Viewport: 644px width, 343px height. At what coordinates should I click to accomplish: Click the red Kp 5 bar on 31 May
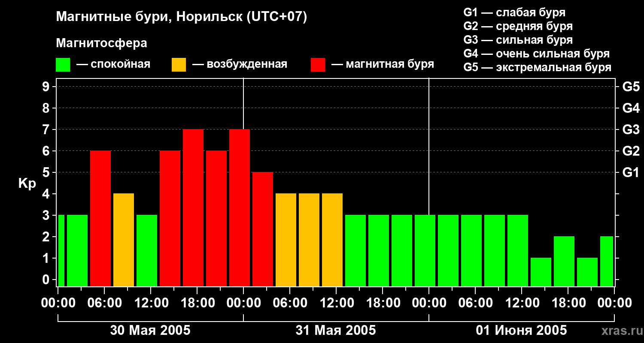click(x=263, y=229)
